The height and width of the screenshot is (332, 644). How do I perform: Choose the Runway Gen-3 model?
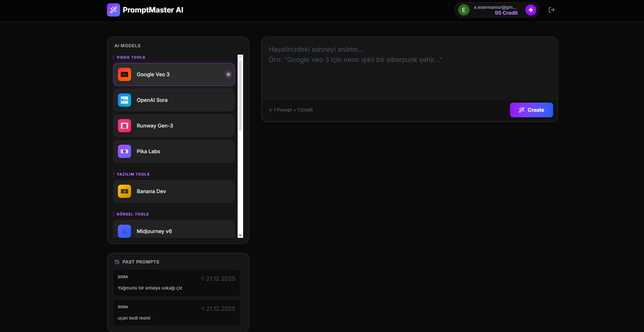[x=174, y=126]
